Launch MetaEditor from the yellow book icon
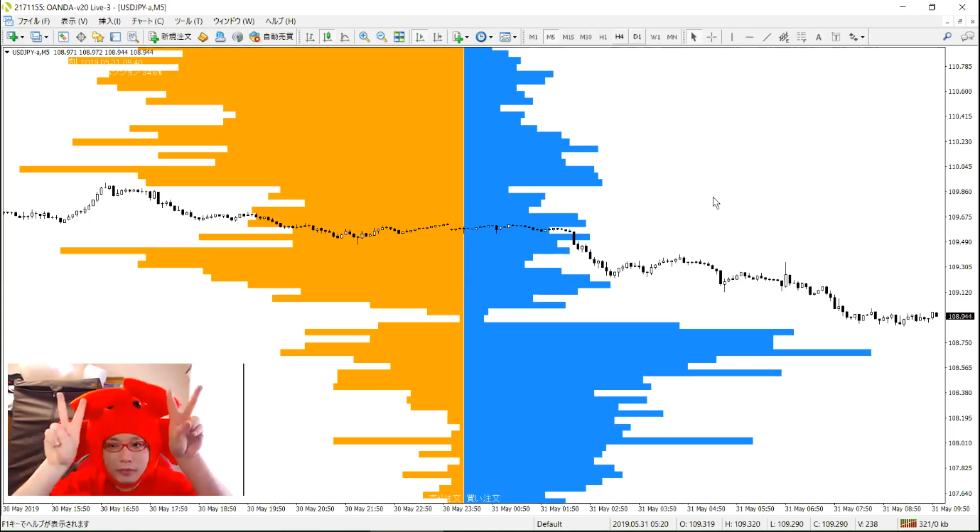The height and width of the screenshot is (532, 980). [x=203, y=37]
